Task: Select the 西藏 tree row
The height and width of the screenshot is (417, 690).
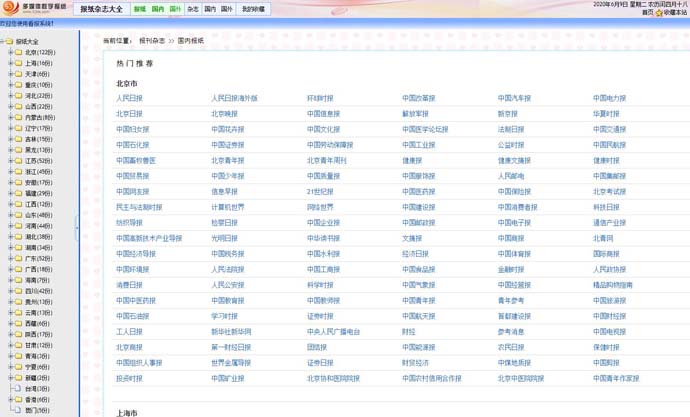Action: (37, 323)
